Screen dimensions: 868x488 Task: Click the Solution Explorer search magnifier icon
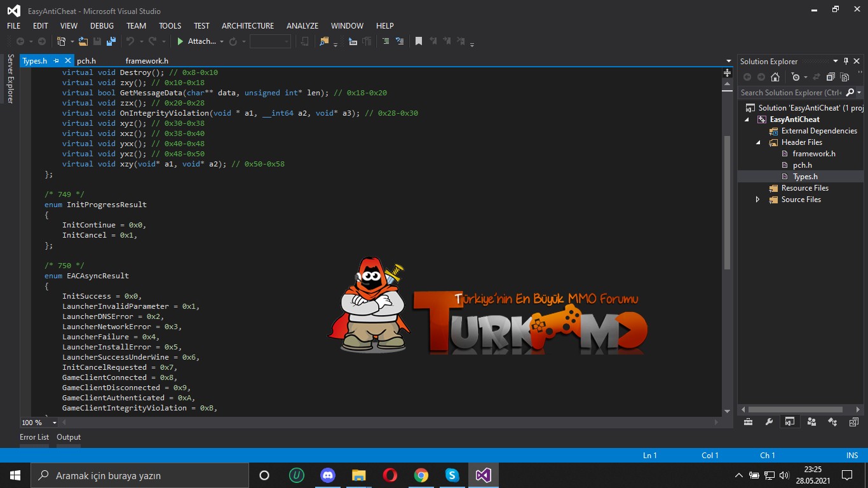(851, 93)
